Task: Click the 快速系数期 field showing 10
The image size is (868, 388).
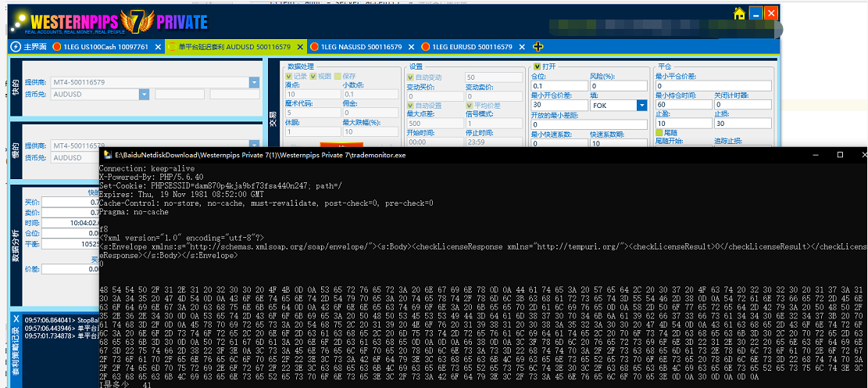Action: 618,143
